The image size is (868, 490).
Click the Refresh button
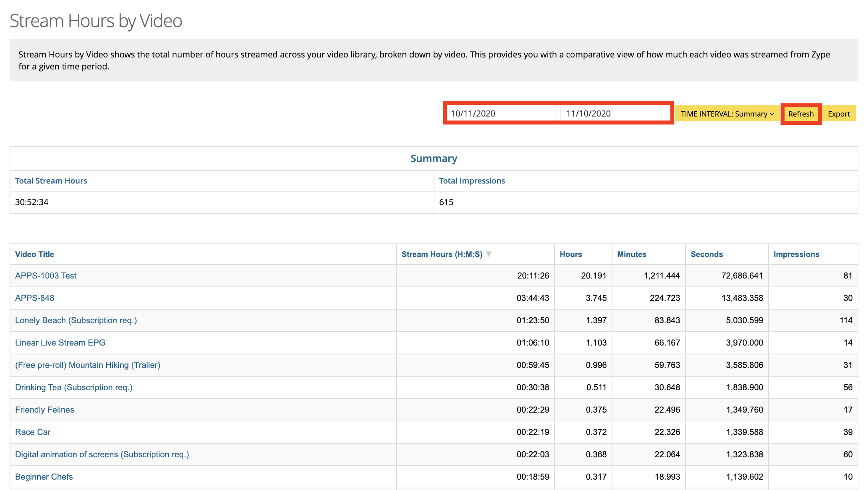pos(801,114)
